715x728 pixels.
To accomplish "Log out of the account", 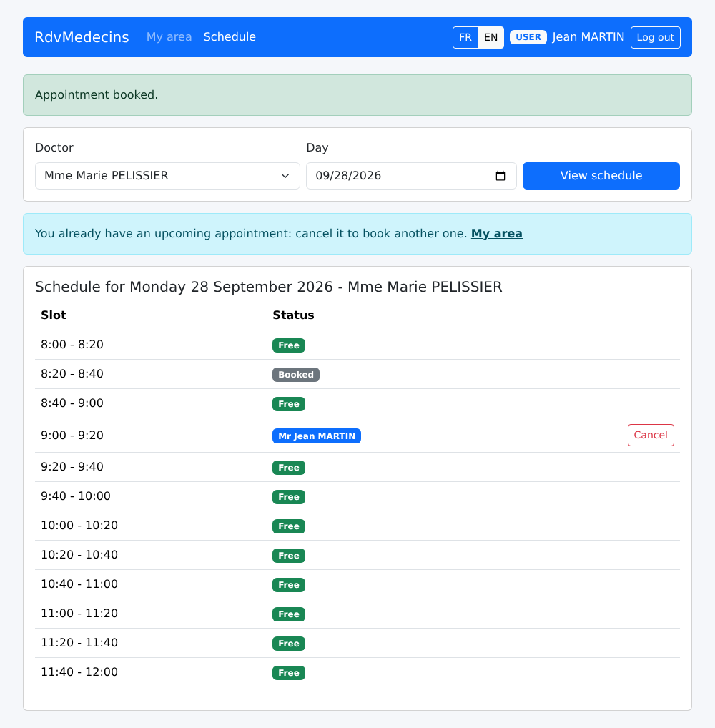I will pos(656,37).
